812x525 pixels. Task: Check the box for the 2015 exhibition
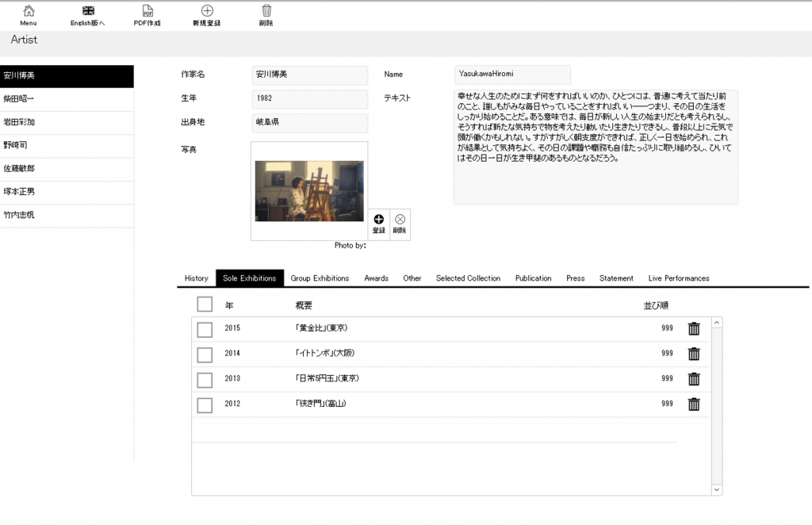205,329
